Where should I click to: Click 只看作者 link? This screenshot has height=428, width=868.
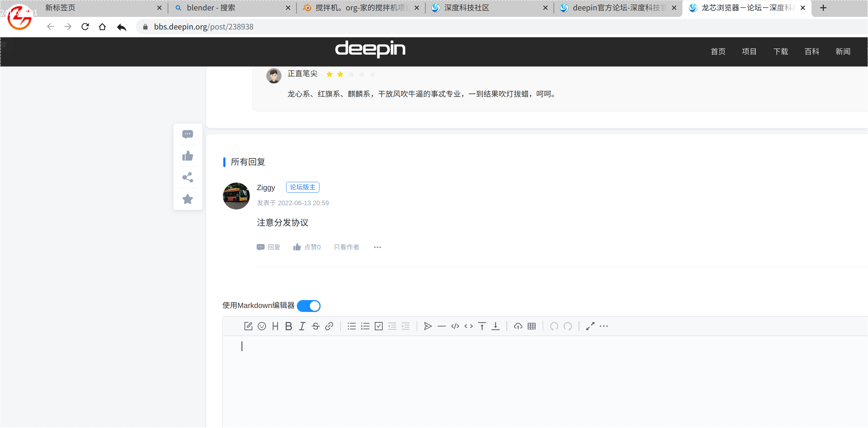(x=346, y=247)
